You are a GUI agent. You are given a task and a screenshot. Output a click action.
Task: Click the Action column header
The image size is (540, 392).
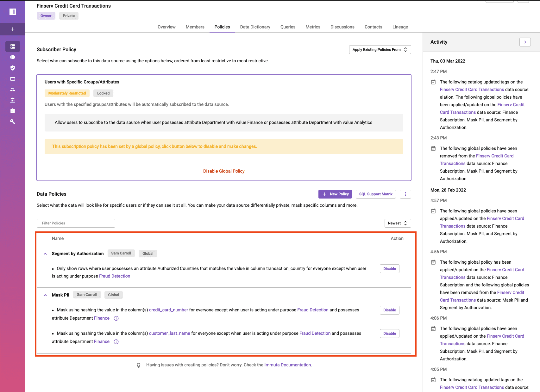397,239
